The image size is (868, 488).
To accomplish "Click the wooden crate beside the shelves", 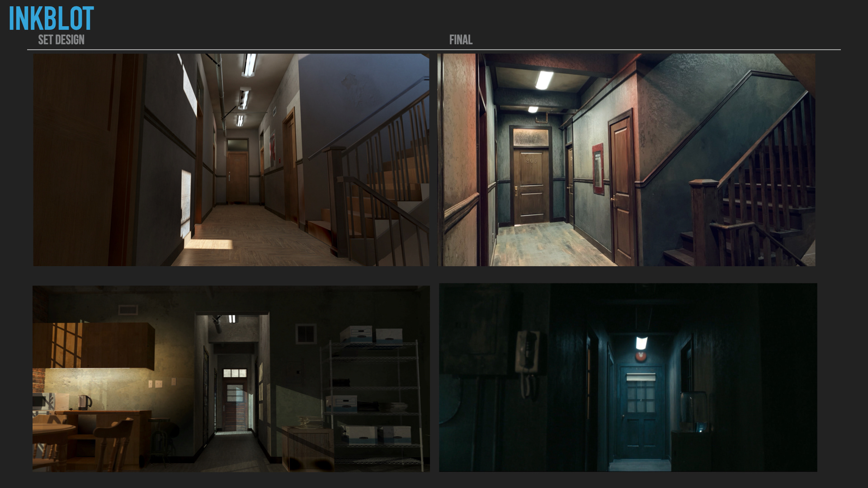I will (x=307, y=447).
